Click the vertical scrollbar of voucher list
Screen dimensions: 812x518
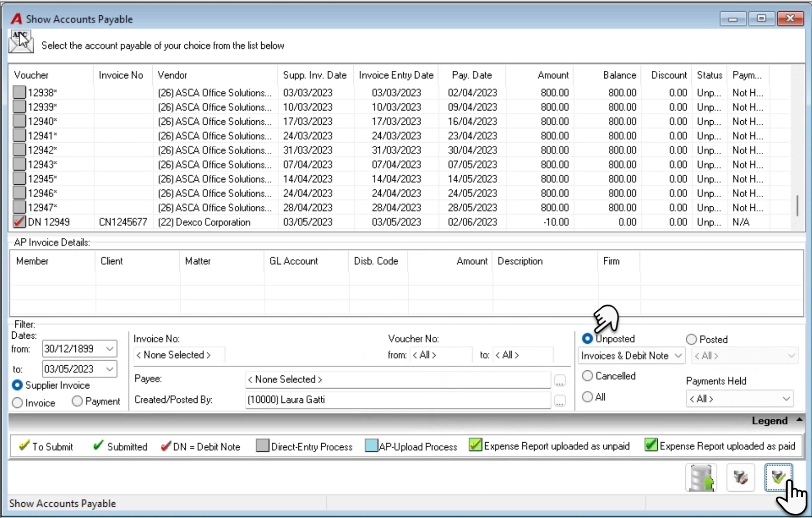click(x=797, y=205)
